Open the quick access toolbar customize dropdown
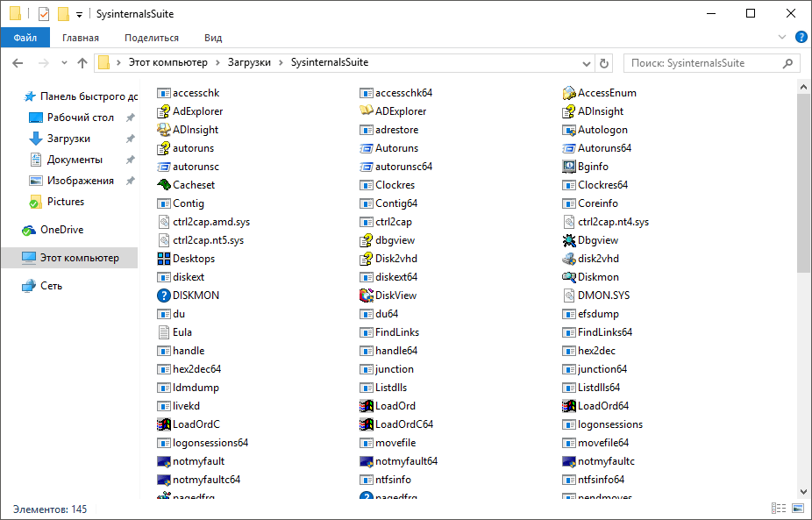The width and height of the screenshot is (812, 520). [x=79, y=15]
